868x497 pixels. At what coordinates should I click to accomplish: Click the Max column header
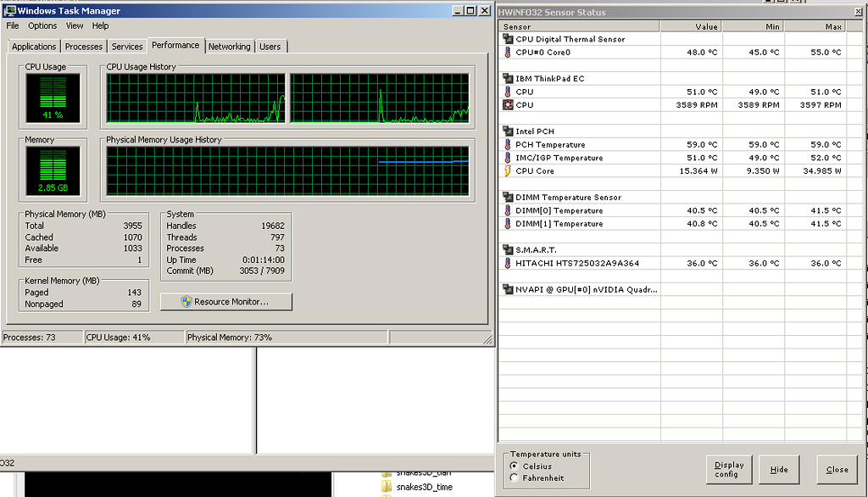click(815, 26)
